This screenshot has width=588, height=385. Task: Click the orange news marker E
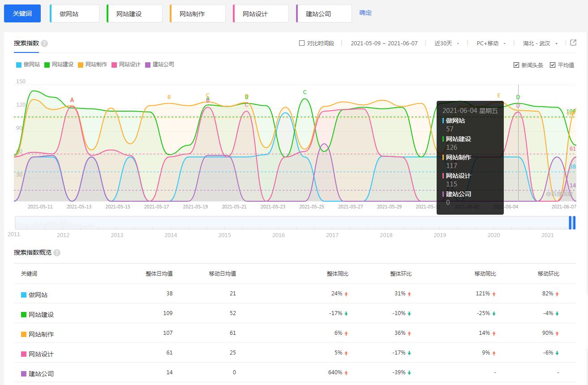(499, 95)
